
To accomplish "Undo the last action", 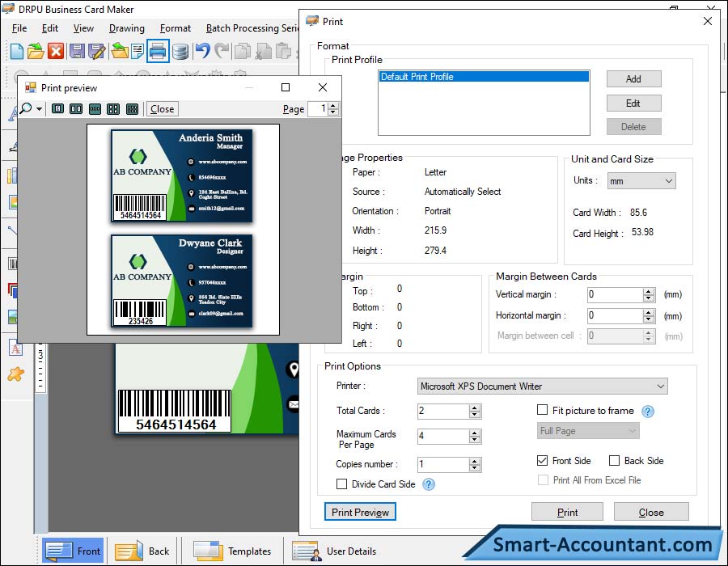I will pos(202,51).
